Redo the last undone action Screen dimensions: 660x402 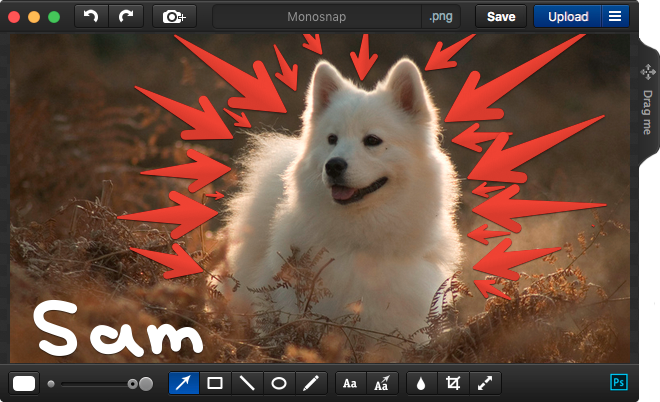point(125,16)
